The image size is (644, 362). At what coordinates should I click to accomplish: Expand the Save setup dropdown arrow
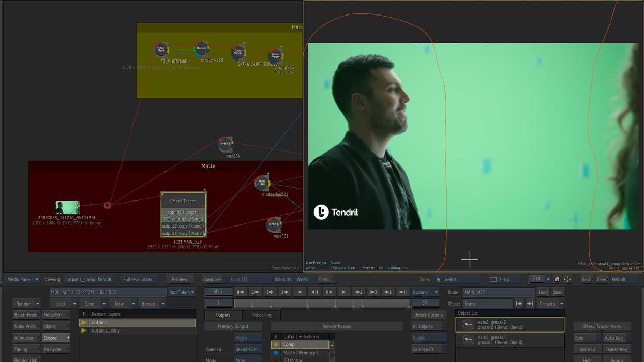(x=103, y=304)
